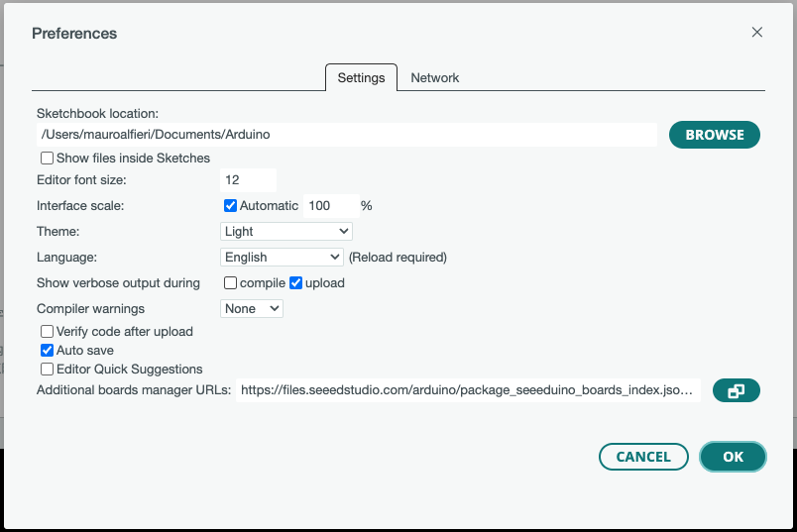
Task: Enable verbose output during compile
Action: tap(231, 283)
